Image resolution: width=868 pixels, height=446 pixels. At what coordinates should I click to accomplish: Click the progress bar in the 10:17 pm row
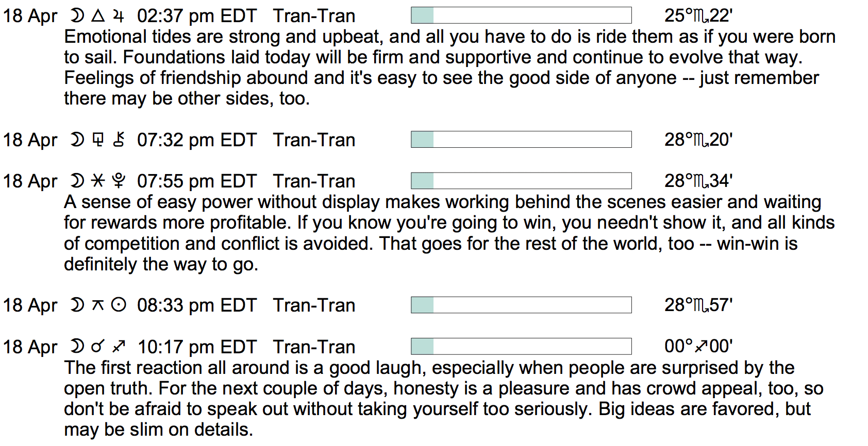521,346
